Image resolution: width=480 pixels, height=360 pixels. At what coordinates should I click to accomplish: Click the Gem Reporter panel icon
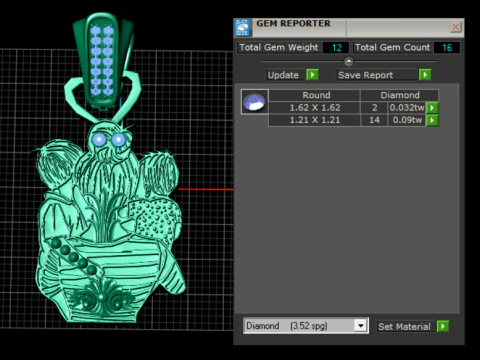click(x=243, y=28)
